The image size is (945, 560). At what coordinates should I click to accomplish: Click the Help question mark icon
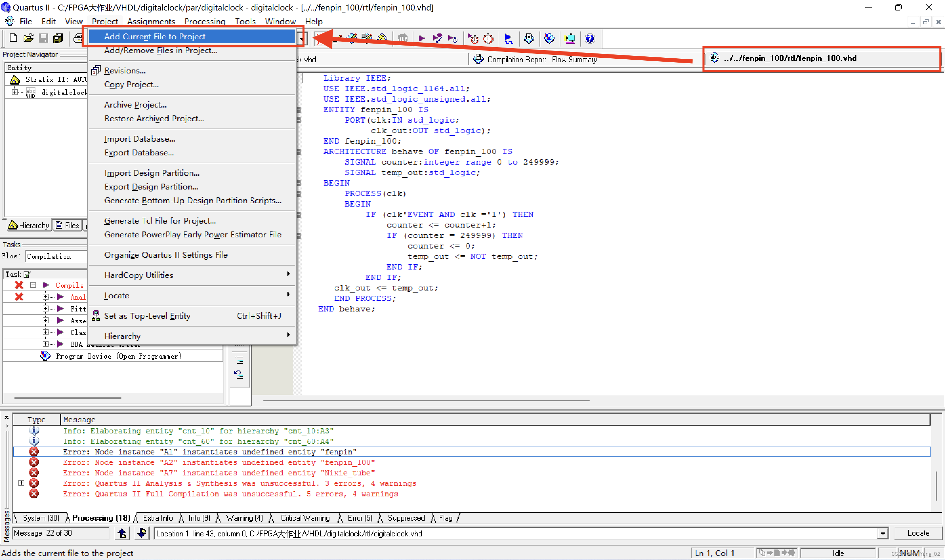[589, 38]
